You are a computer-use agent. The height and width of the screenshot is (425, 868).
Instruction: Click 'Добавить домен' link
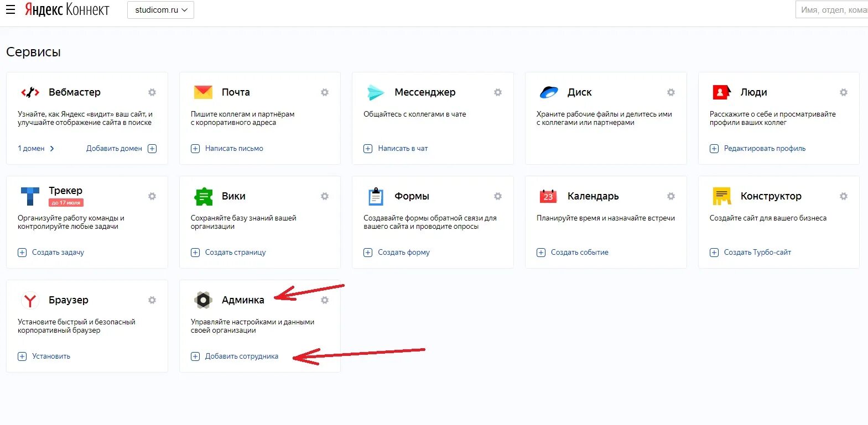[114, 148]
